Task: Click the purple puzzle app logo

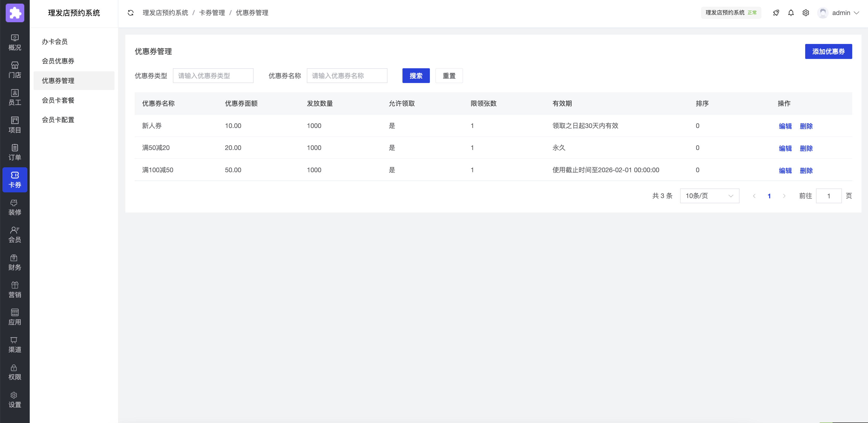Action: click(15, 13)
